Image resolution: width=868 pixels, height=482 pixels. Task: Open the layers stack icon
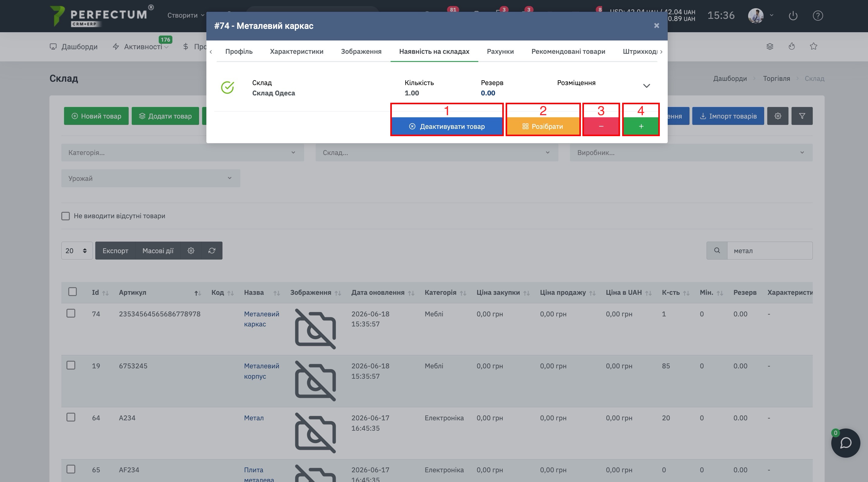click(x=770, y=46)
